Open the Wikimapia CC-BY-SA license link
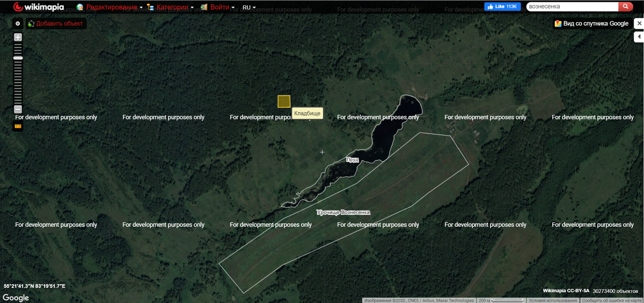Viewport: 644px width, 303px height. [566, 291]
